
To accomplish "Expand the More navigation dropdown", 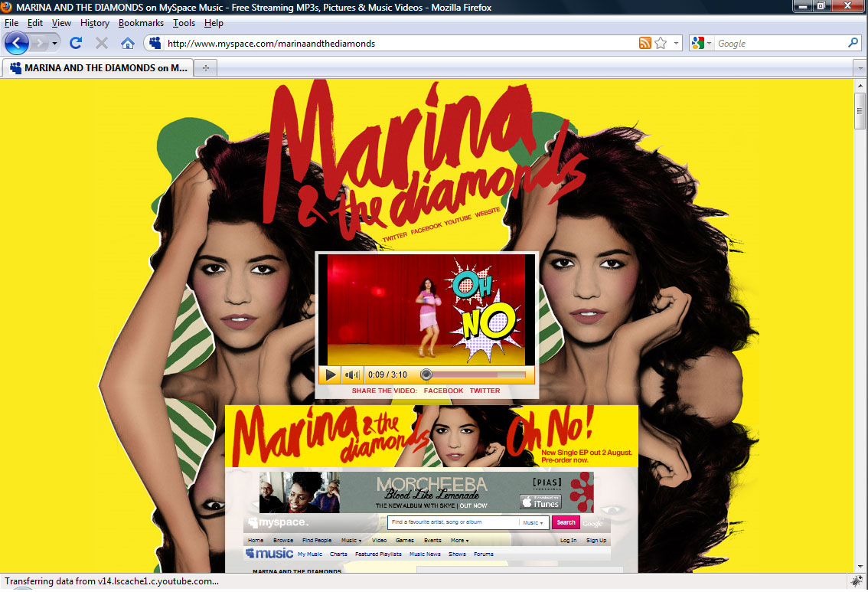I will (459, 541).
